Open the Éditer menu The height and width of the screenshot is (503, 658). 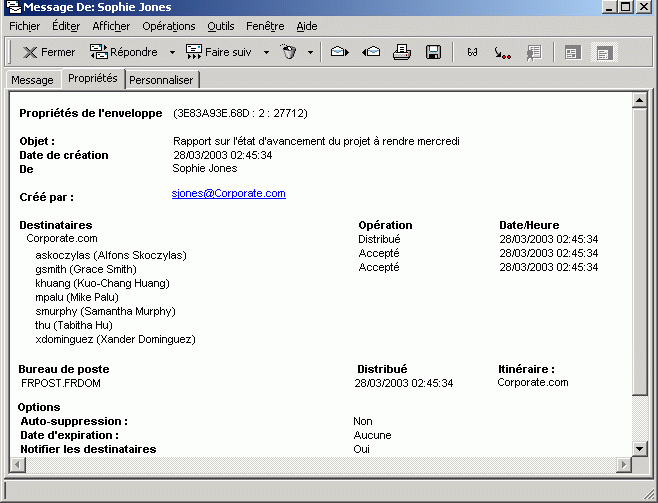[66, 26]
